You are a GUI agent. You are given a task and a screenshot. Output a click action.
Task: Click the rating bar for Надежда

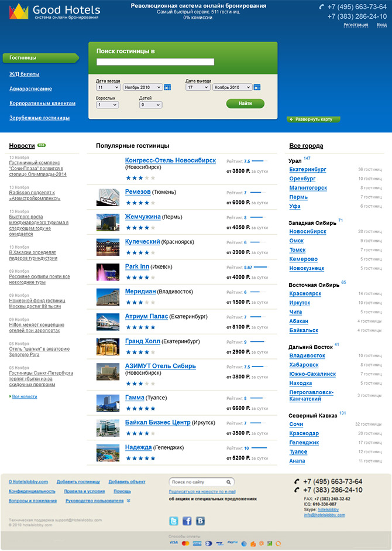coord(259,448)
